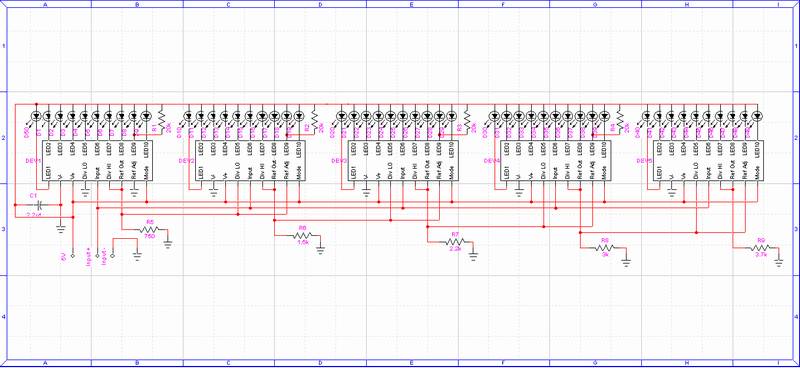Click the 1.5k value under R6
Image resolution: width=800 pixels, height=368 pixels.
coord(302,243)
